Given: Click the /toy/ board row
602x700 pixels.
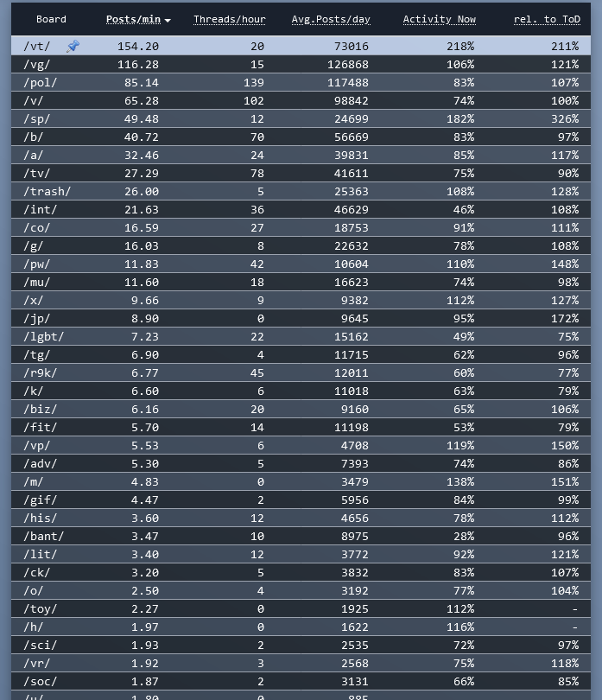Looking at the screenshot, I should (x=301, y=609).
